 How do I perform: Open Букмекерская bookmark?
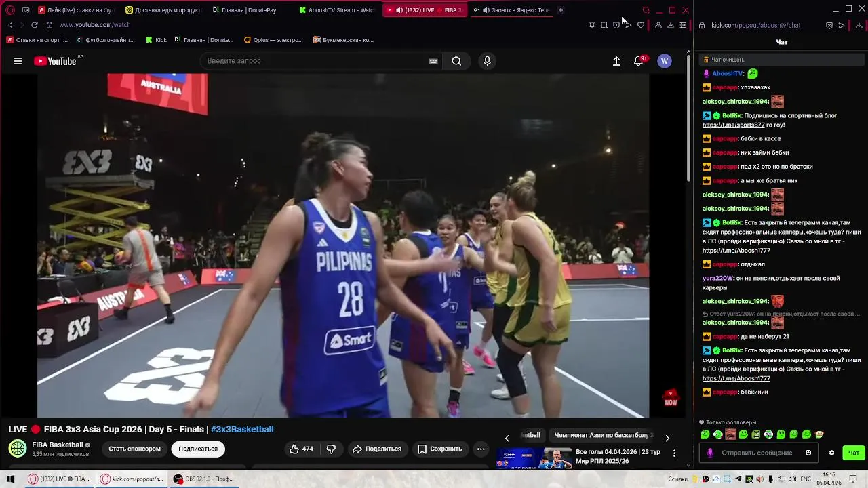pyautogui.click(x=344, y=40)
